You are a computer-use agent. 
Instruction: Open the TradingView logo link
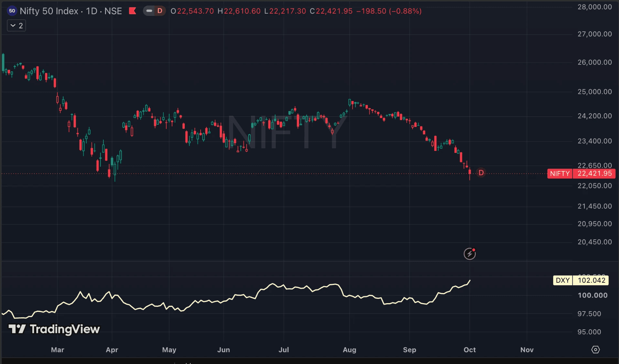[x=54, y=329]
